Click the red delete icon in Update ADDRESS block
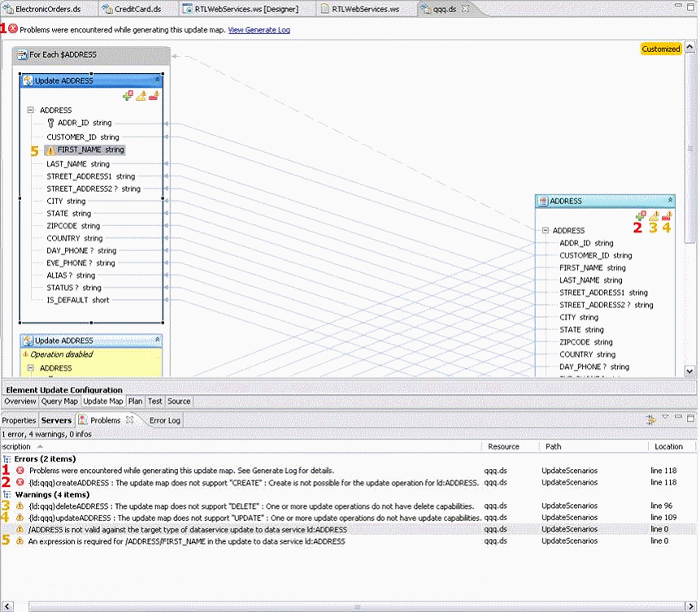Screen dimensions: 700x612 click(154, 96)
